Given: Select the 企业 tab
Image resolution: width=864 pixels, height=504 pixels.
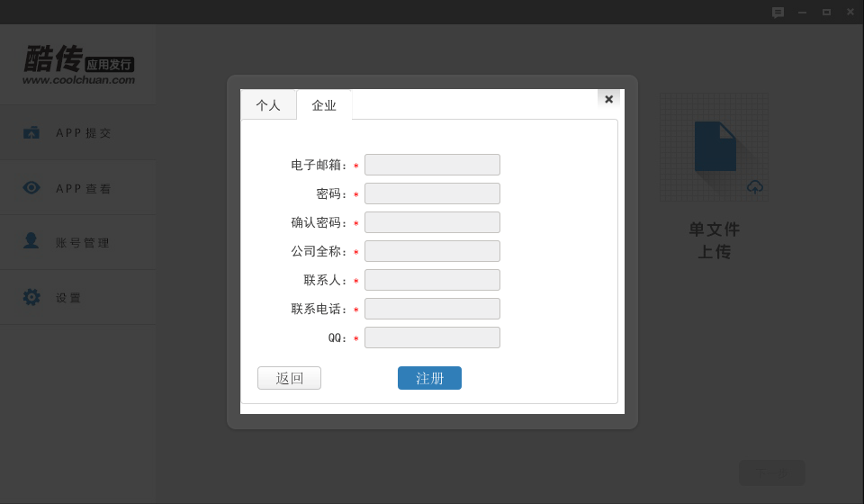Looking at the screenshot, I should click(324, 105).
